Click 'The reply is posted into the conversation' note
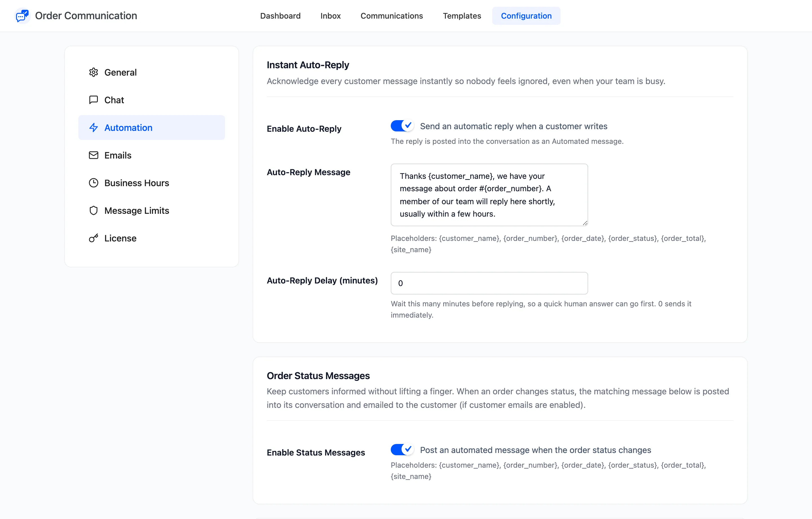Image resolution: width=812 pixels, height=519 pixels. [x=507, y=141]
